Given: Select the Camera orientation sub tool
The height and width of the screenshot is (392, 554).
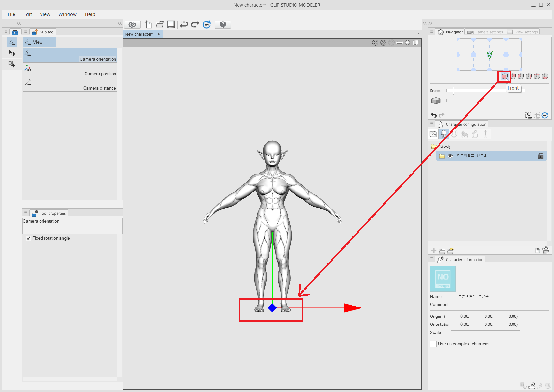Looking at the screenshot, I should (x=70, y=55).
